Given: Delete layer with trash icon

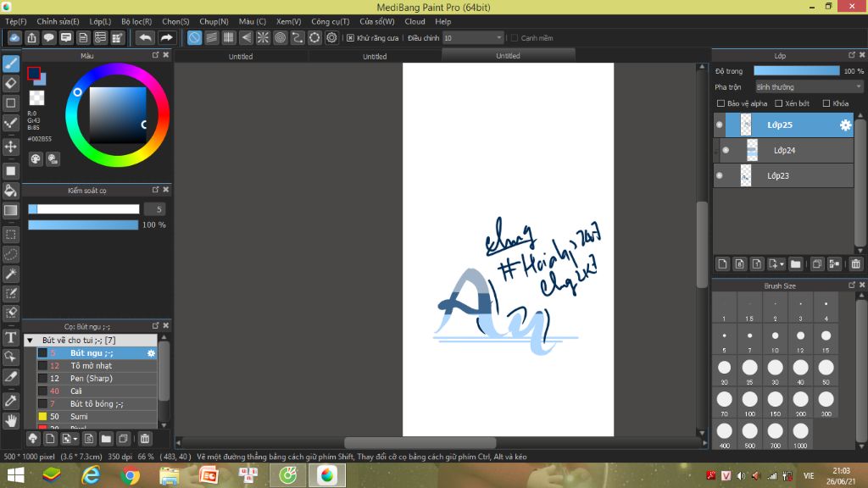Looking at the screenshot, I should pos(856,264).
